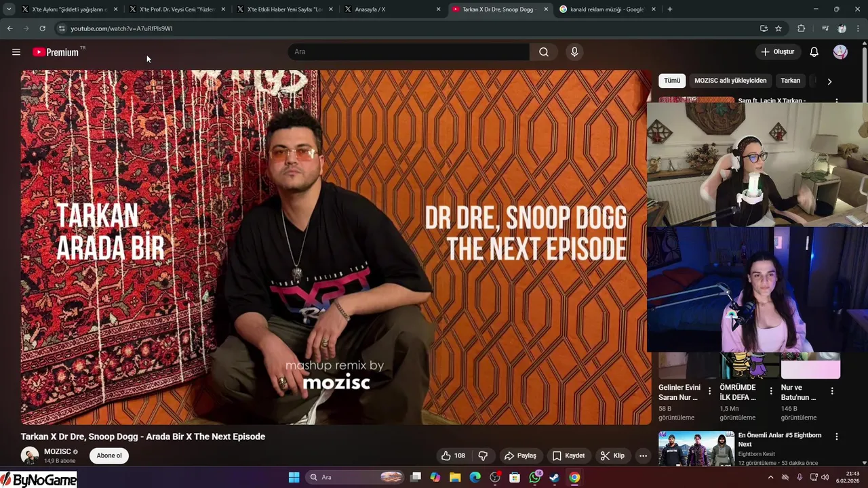
Task: Click the Windows taskbar Ara search box
Action: (x=355, y=477)
